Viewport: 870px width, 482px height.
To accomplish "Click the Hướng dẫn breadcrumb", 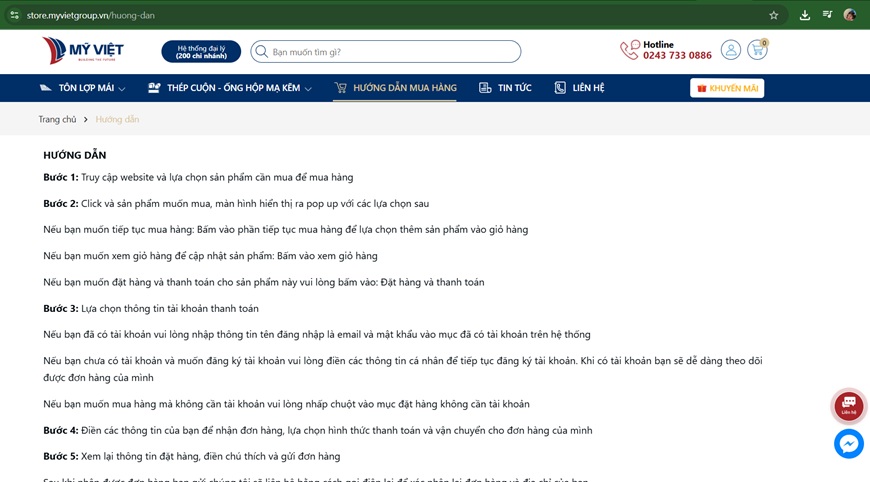I will coord(117,119).
